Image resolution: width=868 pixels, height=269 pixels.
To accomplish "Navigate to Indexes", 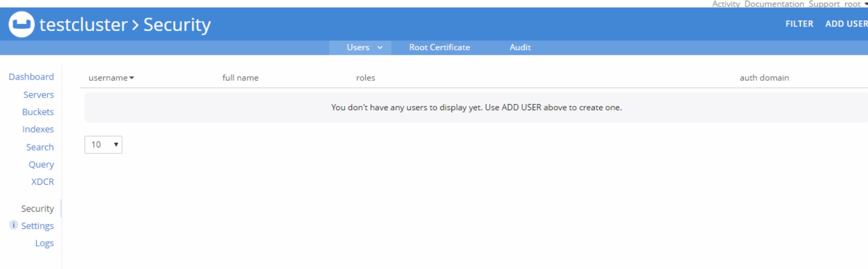I will (x=38, y=129).
